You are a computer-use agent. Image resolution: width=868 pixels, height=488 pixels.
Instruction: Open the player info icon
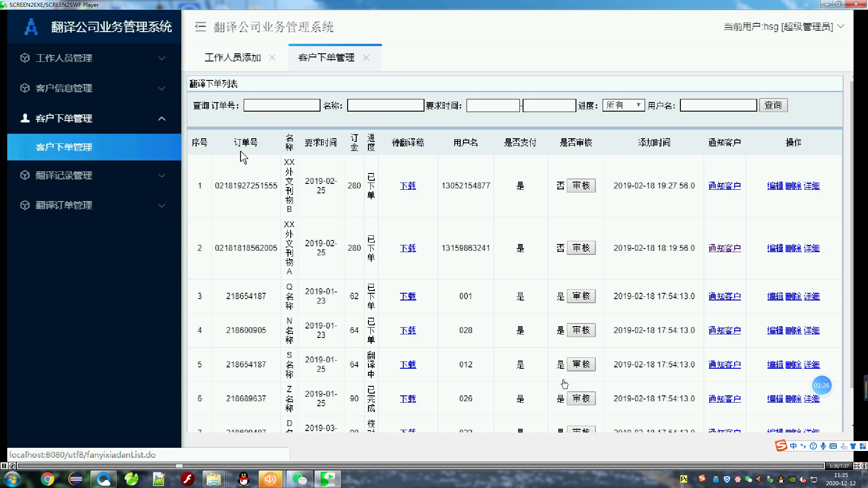tap(864, 466)
